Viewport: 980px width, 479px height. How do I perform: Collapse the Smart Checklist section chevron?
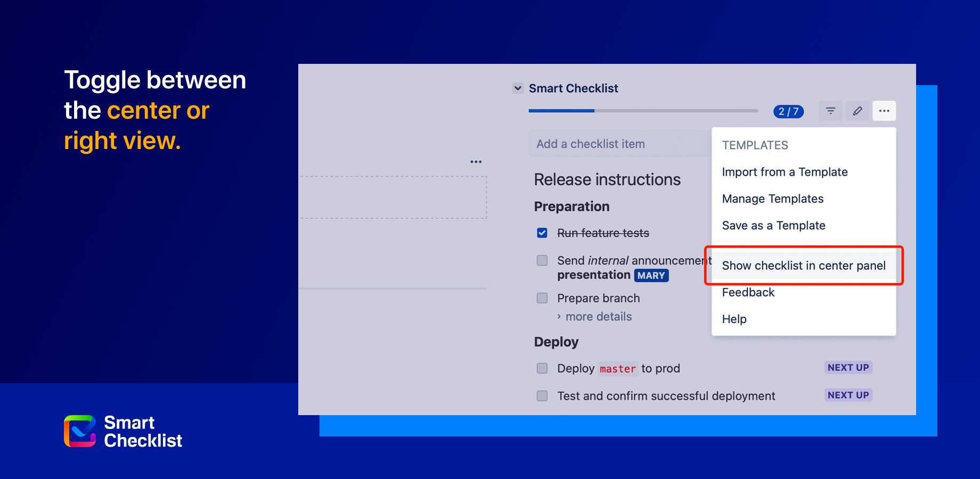pos(518,88)
